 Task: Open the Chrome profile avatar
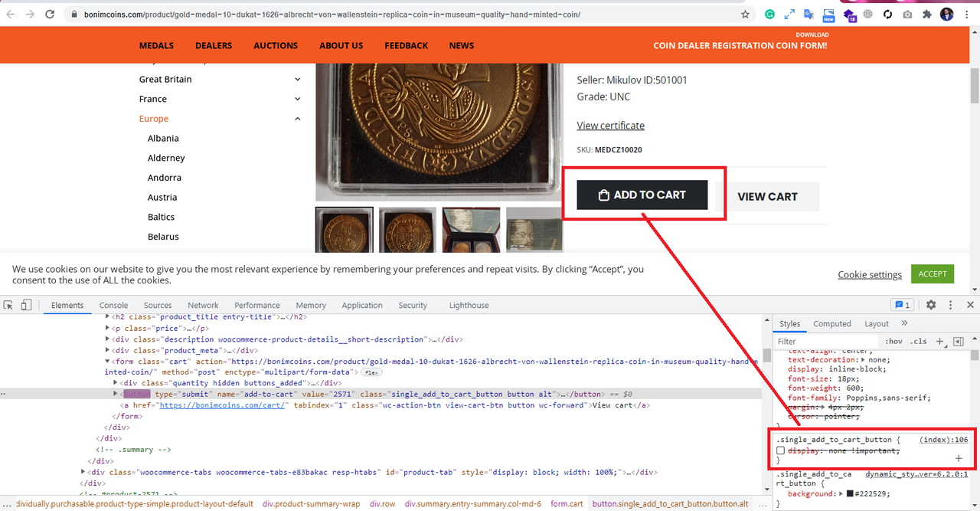pyautogui.click(x=947, y=14)
